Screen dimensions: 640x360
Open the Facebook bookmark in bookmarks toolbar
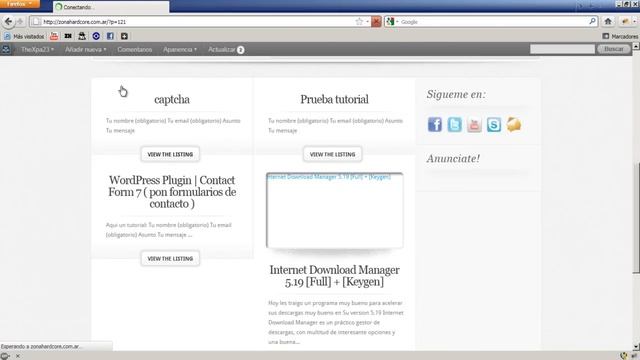110,36
